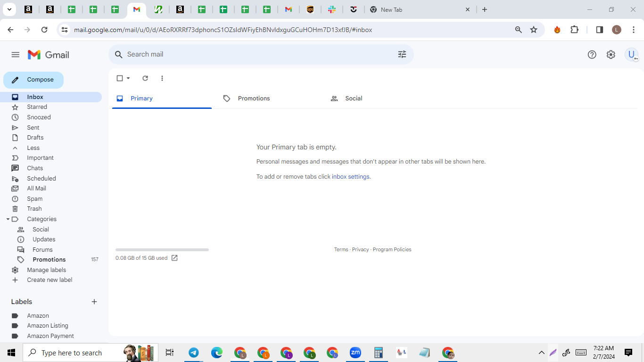Open the Amazon Payment label
644x362 pixels.
click(x=51, y=336)
